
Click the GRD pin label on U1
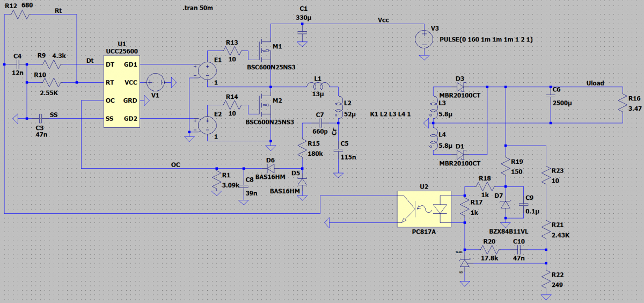[x=129, y=100]
